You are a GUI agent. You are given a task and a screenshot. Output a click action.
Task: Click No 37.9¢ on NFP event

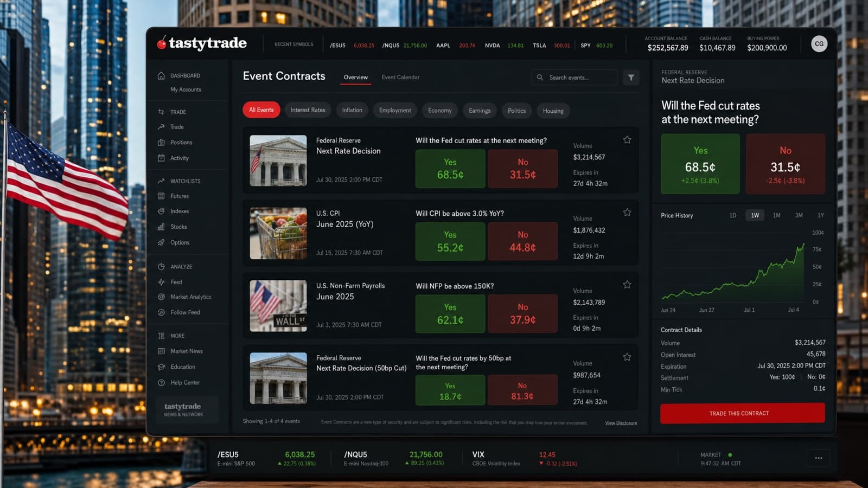tap(523, 313)
